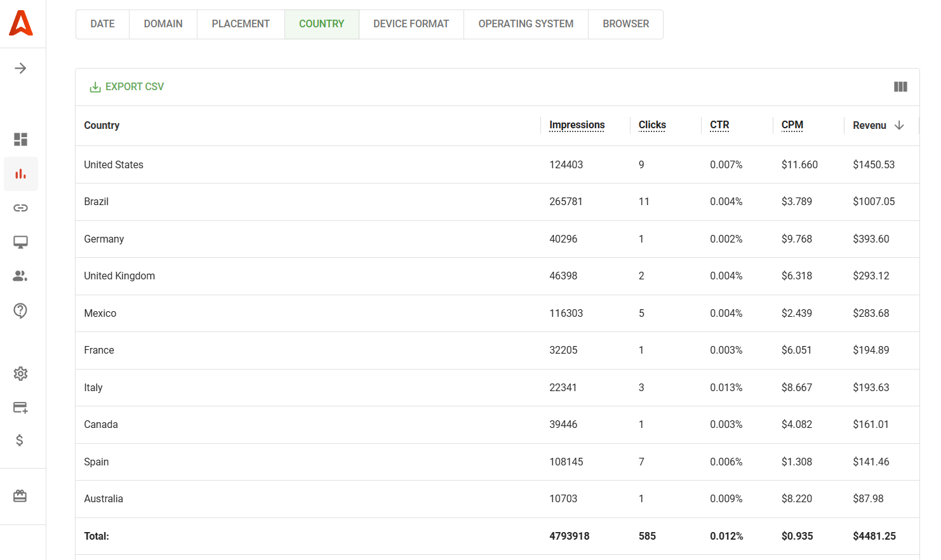Sort by the CTR column header
This screenshot has height=560, width=941.
(719, 125)
